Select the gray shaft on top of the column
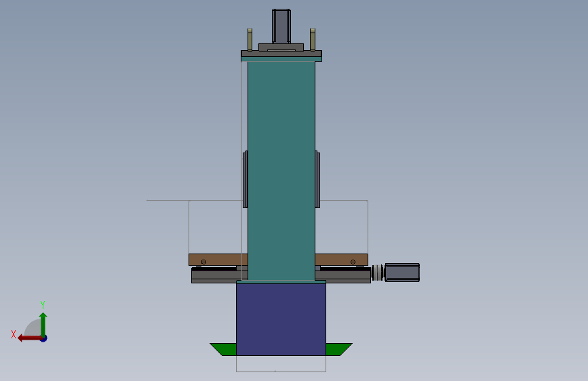588x381 pixels. pyautogui.click(x=281, y=26)
